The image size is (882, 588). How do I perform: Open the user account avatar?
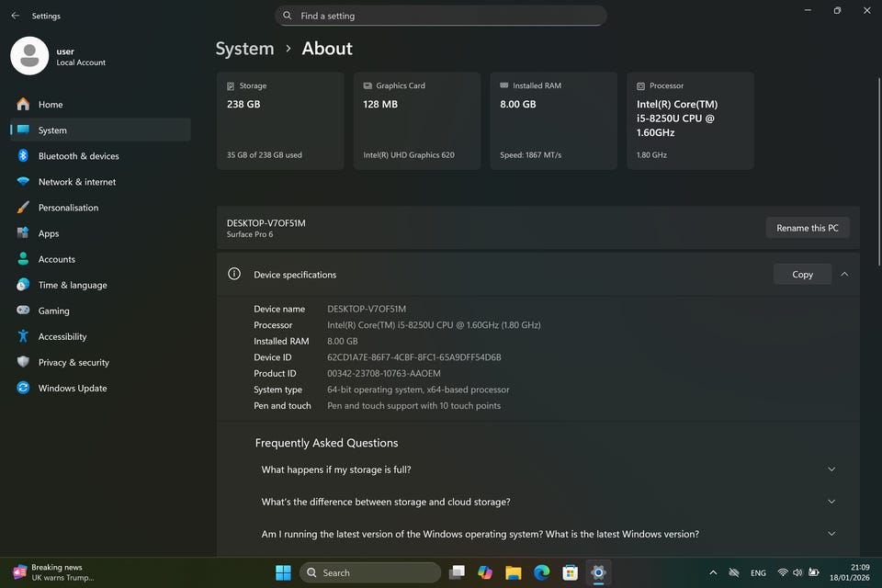pos(29,56)
